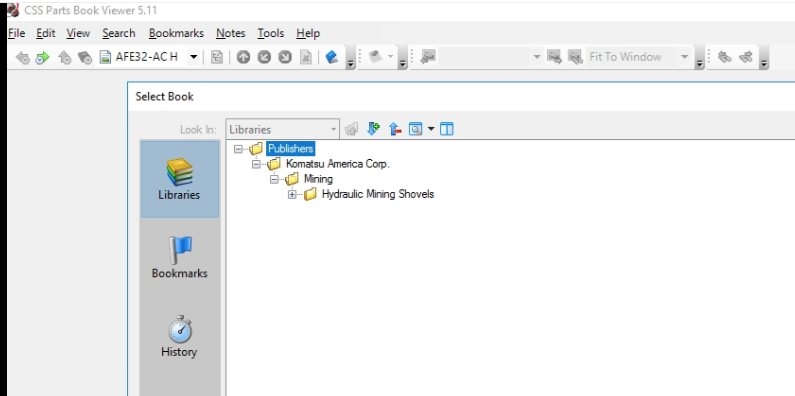Click the greyed notes icon in toolbar
Image resolution: width=795 pixels, height=396 pixels.
[376, 56]
